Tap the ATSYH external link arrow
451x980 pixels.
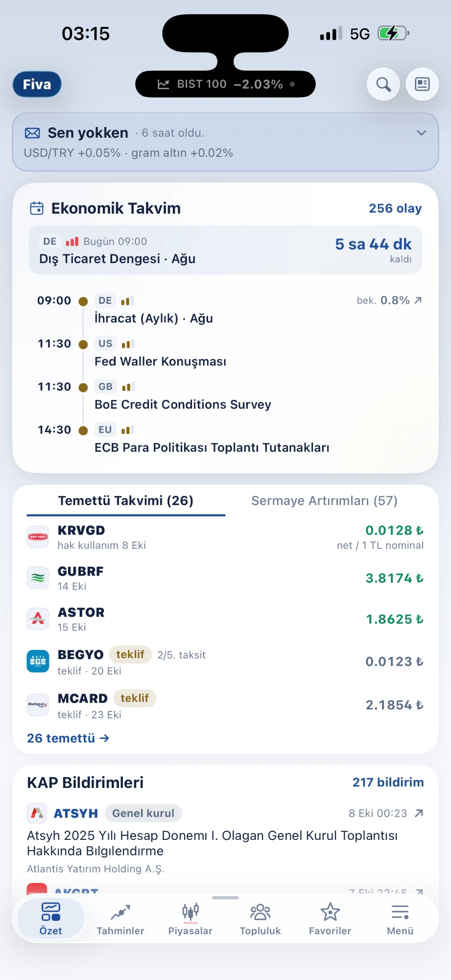click(419, 813)
